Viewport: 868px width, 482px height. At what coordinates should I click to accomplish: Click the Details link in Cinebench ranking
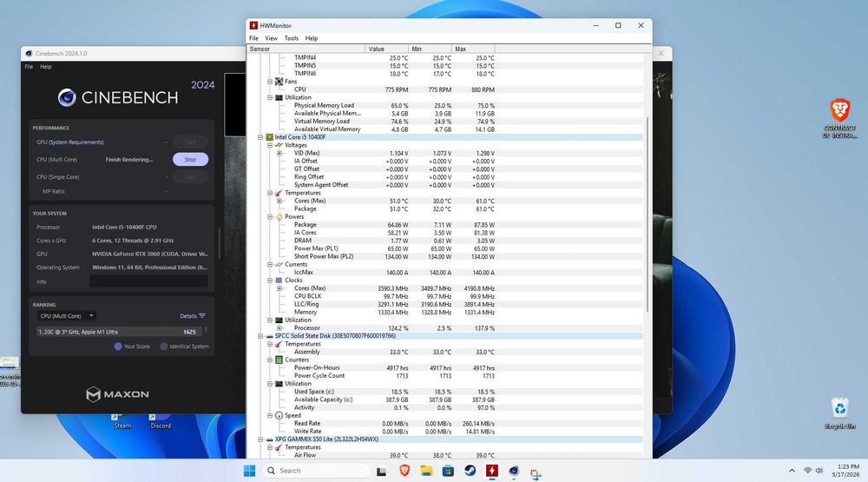tap(193, 316)
